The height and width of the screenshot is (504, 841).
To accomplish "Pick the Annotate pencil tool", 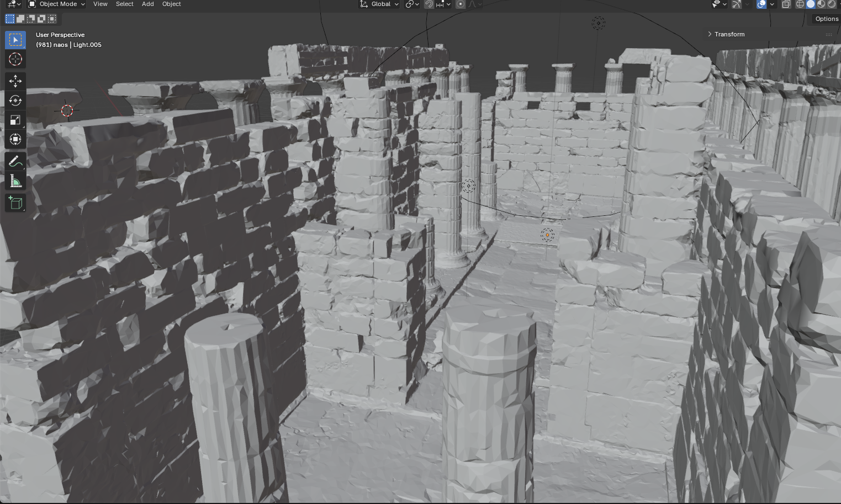I will 15,161.
